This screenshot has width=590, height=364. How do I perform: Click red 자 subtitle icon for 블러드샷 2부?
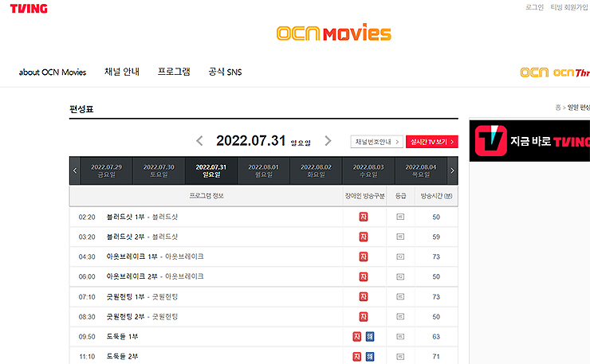pos(363,237)
